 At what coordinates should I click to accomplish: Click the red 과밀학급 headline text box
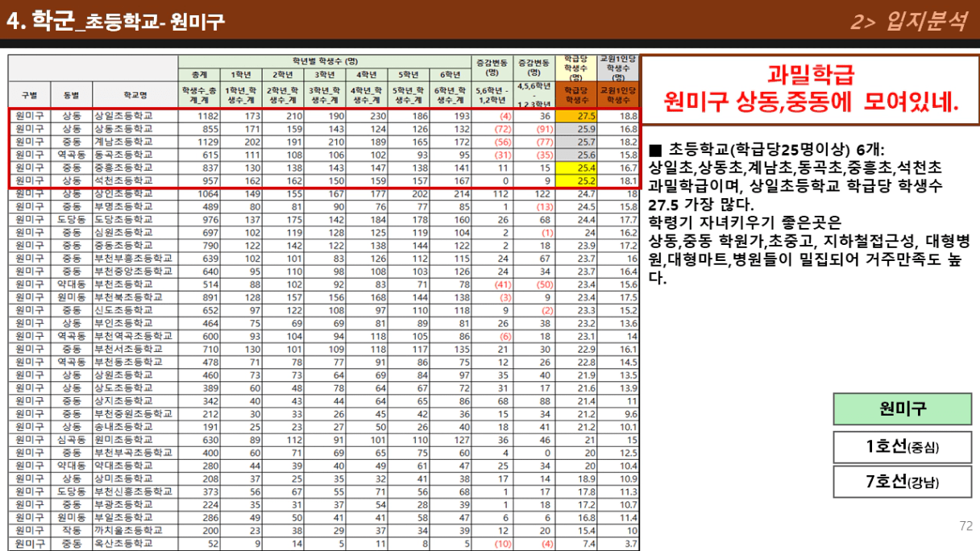[x=810, y=89]
